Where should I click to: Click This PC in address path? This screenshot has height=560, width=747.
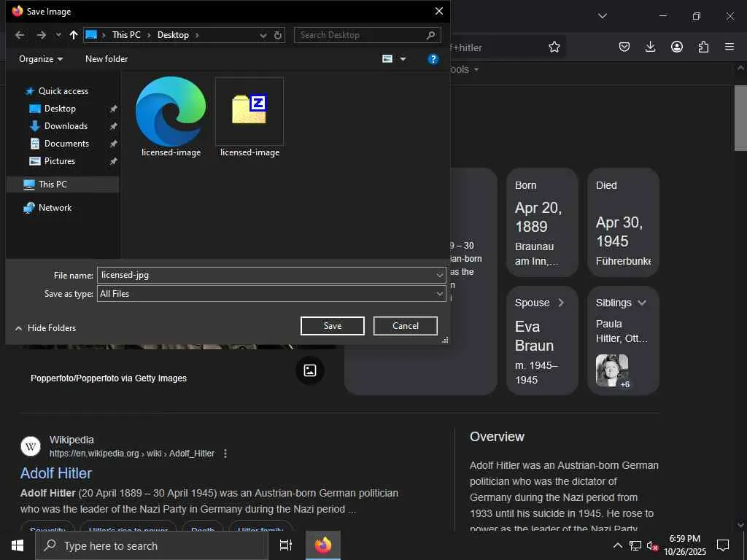tap(126, 35)
